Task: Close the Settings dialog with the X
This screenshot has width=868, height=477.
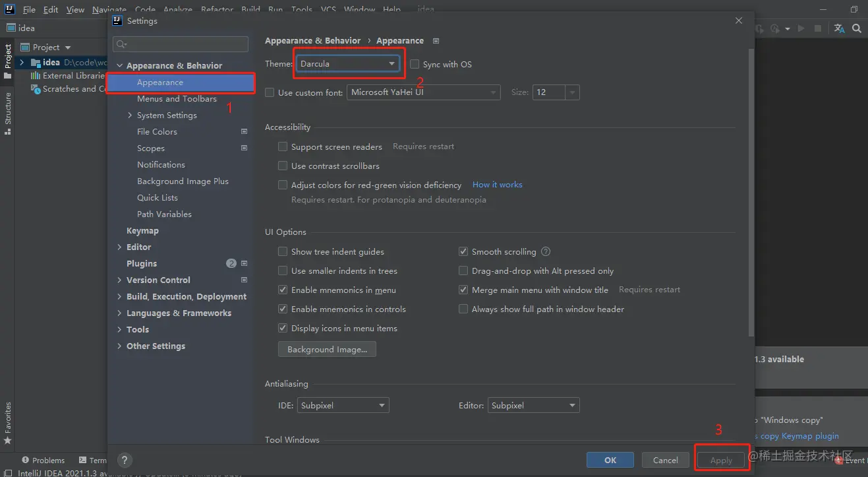Action: [738, 20]
